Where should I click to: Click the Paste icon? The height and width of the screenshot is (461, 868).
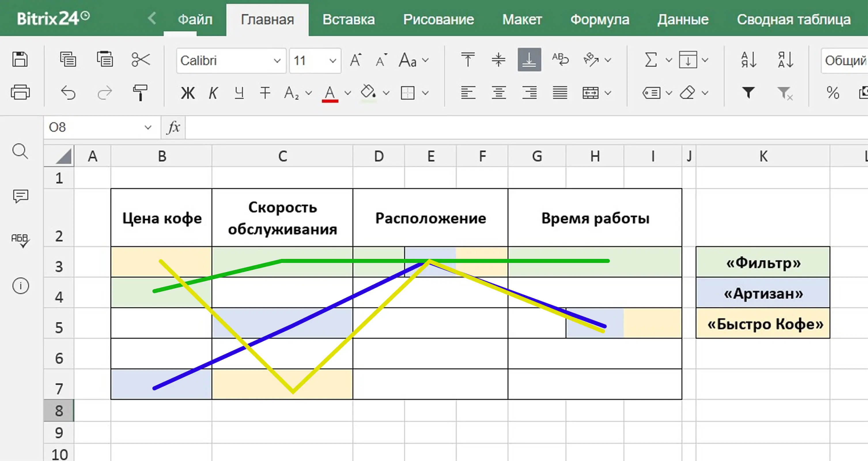click(105, 59)
